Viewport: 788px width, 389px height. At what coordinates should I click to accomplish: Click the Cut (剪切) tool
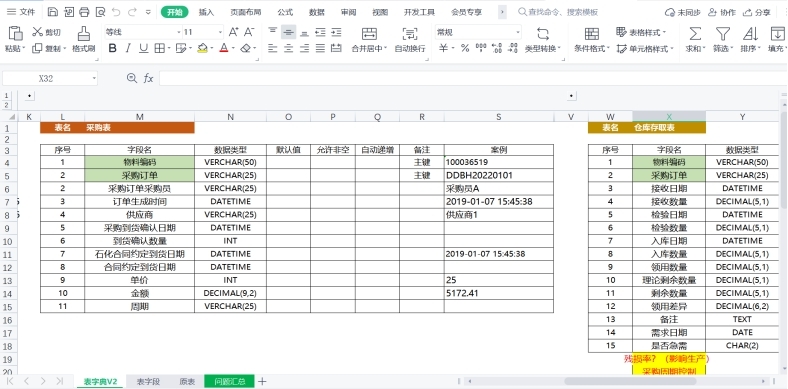pyautogui.click(x=46, y=32)
